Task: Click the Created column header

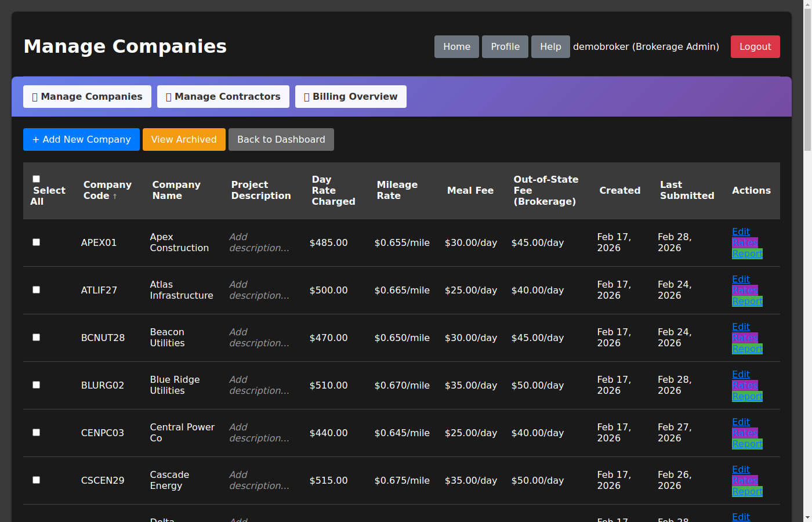Action: coord(620,190)
